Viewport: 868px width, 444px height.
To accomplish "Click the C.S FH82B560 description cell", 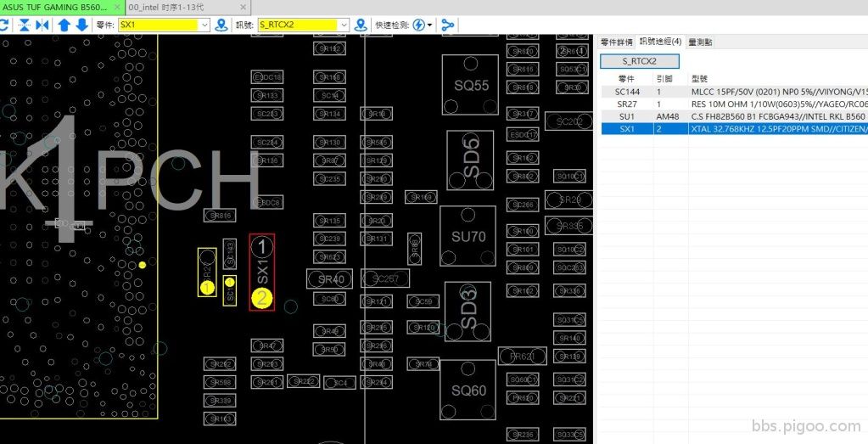I will [778, 116].
